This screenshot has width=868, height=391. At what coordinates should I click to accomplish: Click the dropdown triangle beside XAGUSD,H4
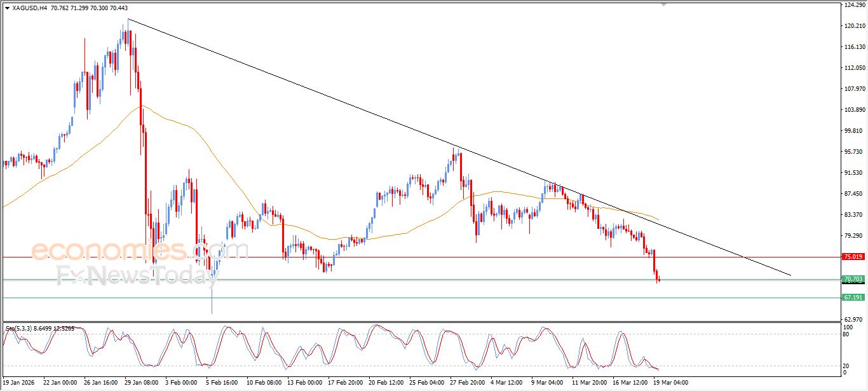(7, 8)
